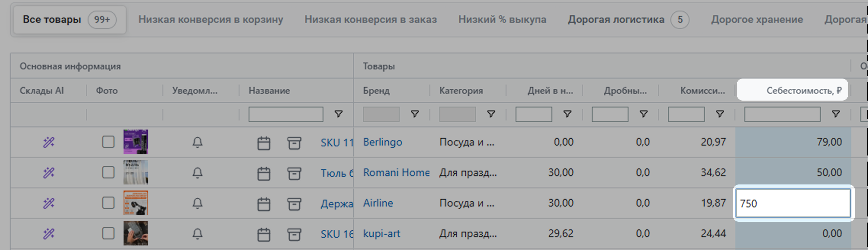The image size is (868, 250).
Task: Switch to the Дорогая логистика tab
Action: coord(616,19)
